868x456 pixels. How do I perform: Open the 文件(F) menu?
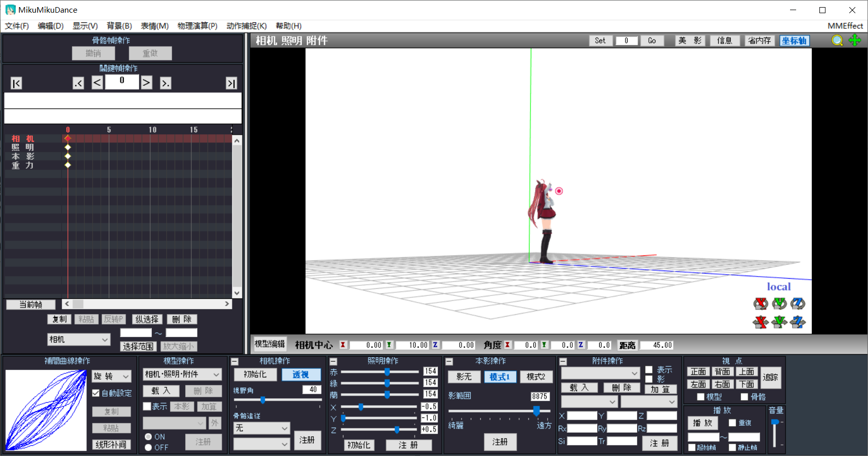coord(17,26)
